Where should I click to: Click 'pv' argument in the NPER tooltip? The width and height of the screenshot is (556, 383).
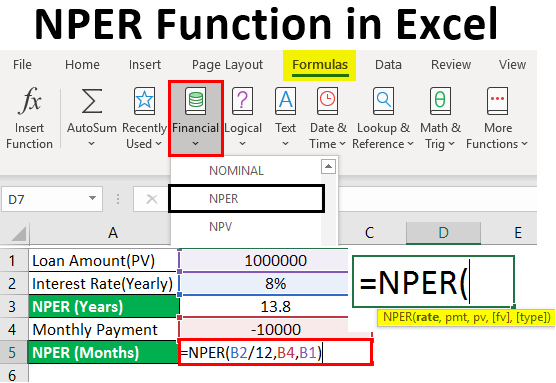tap(479, 317)
